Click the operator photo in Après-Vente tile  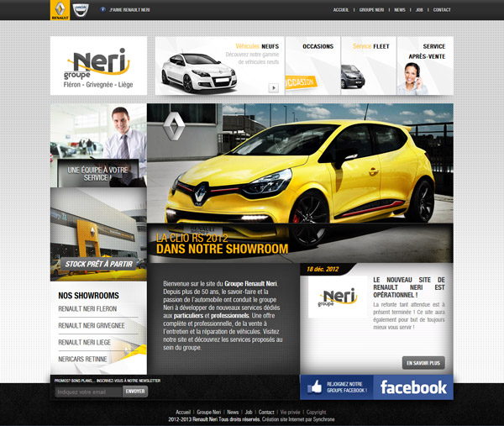(412, 79)
